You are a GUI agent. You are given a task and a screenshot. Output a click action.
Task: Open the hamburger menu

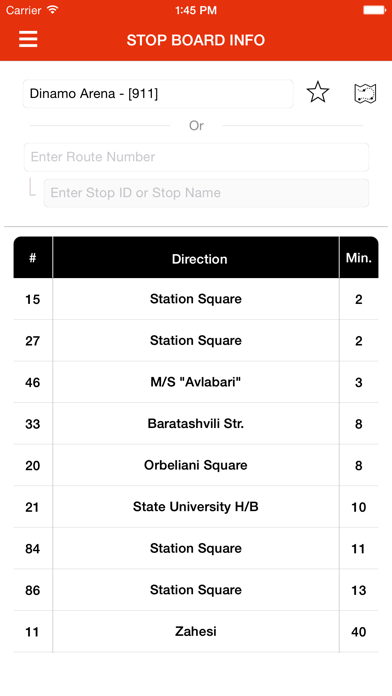coord(28,40)
